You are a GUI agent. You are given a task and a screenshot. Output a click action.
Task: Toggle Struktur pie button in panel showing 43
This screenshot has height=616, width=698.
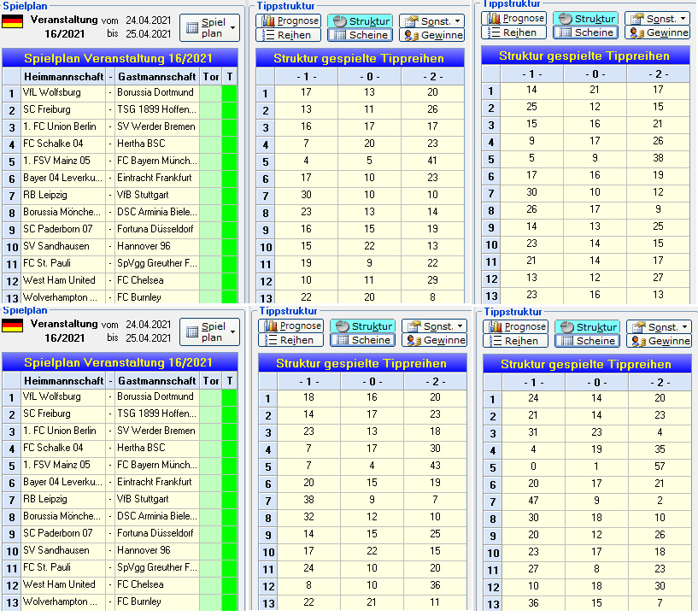[363, 326]
